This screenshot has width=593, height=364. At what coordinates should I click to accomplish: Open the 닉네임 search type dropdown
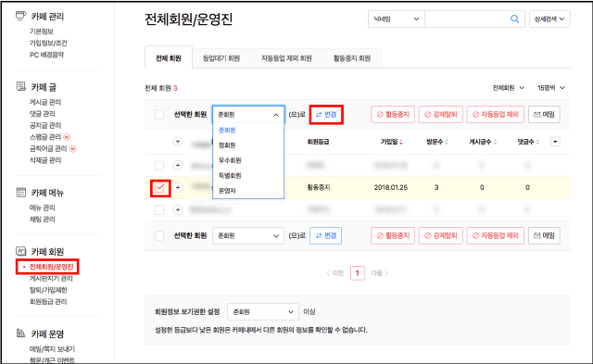pyautogui.click(x=397, y=19)
